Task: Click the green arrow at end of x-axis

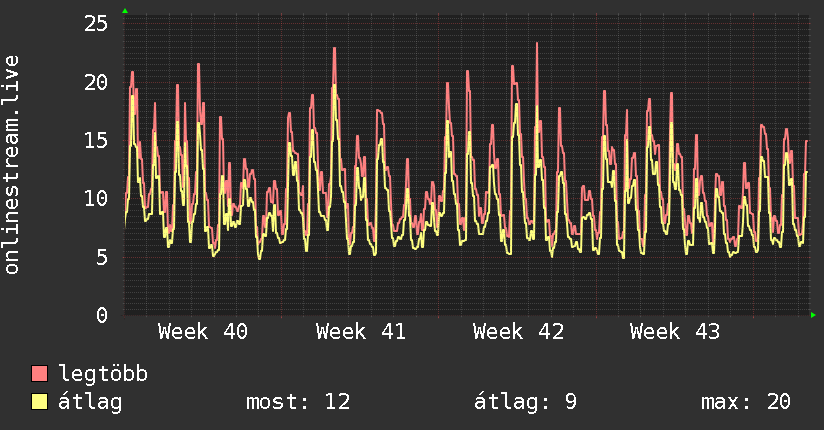Action: (813, 315)
